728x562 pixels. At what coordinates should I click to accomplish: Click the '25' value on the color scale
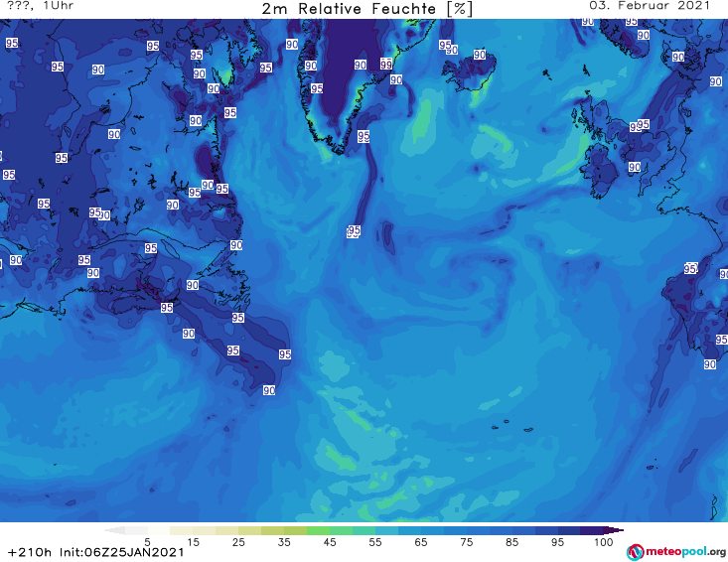click(x=238, y=542)
